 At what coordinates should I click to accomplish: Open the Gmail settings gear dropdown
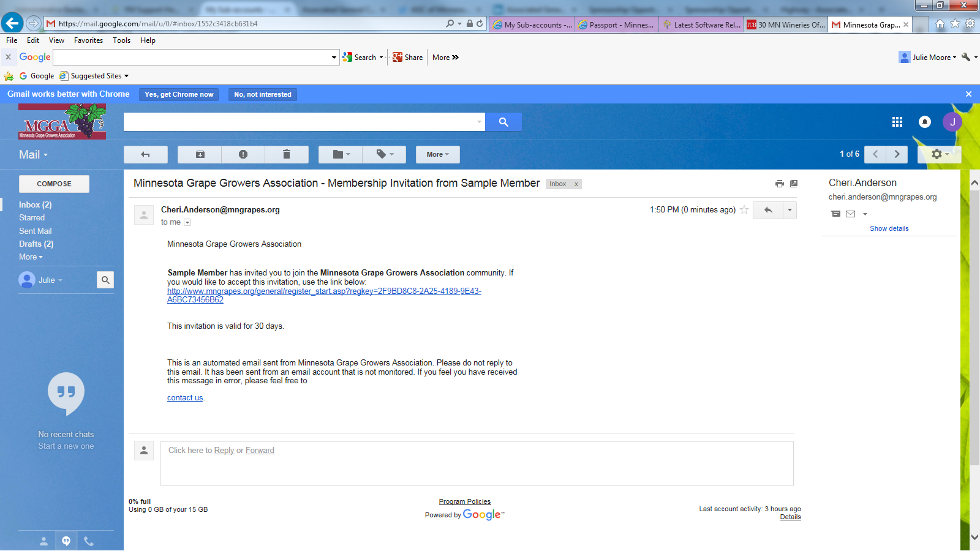tap(940, 154)
